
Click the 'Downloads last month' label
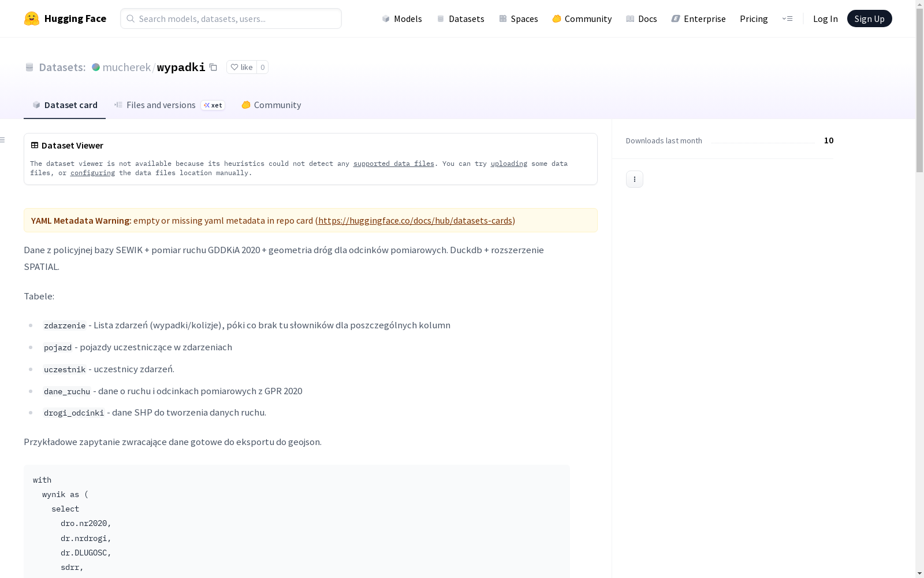(664, 140)
